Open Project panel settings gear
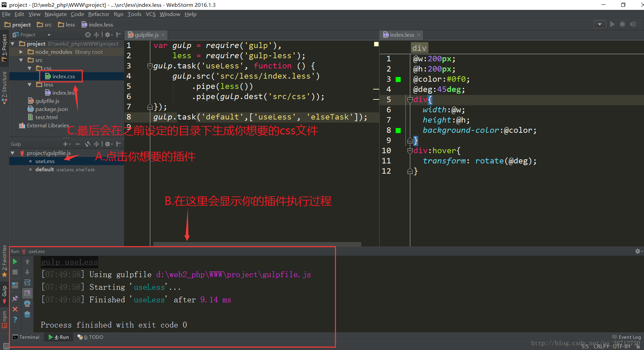644x350 pixels. coord(108,35)
